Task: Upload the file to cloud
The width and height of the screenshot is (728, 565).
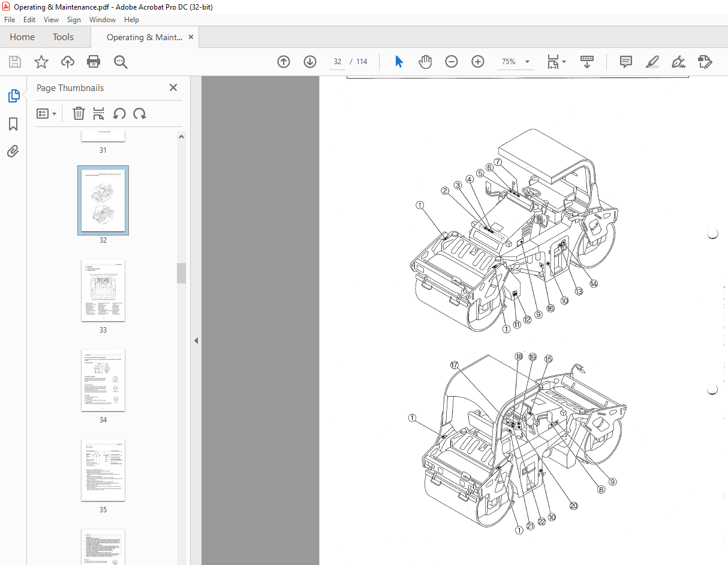Action: tap(68, 62)
